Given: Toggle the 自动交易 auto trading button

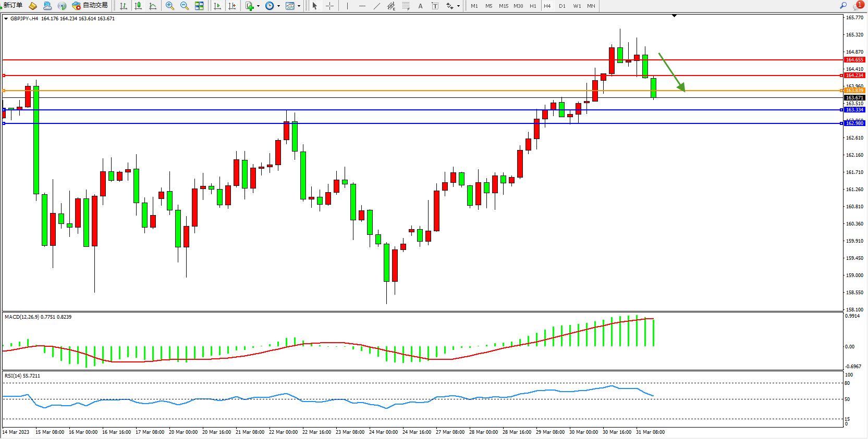Looking at the screenshot, I should 90,6.
